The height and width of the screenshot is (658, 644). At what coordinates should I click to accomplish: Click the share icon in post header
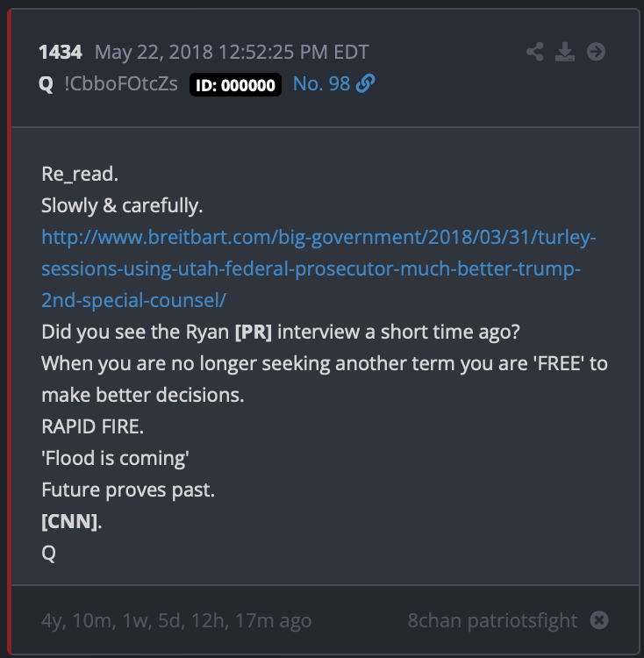pyautogui.click(x=535, y=52)
